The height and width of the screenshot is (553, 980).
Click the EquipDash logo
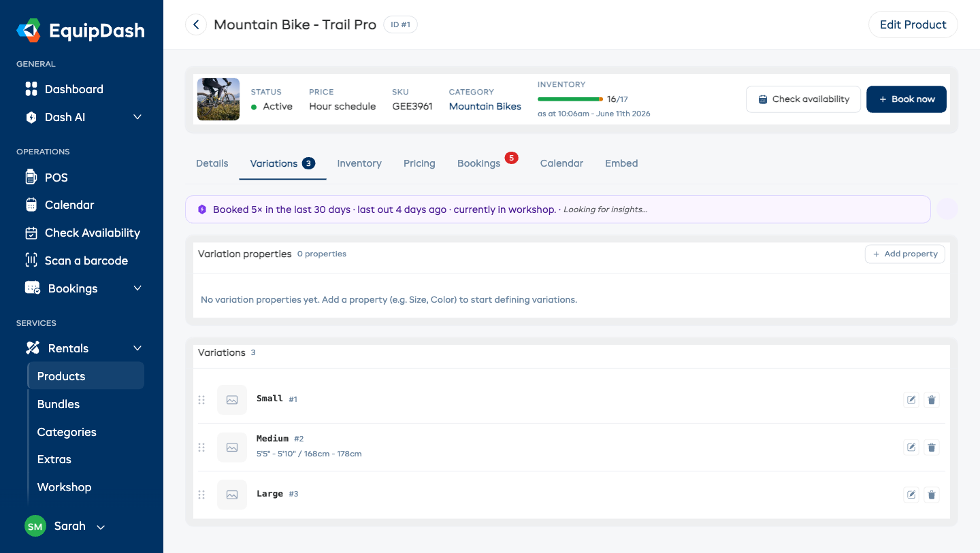(81, 31)
